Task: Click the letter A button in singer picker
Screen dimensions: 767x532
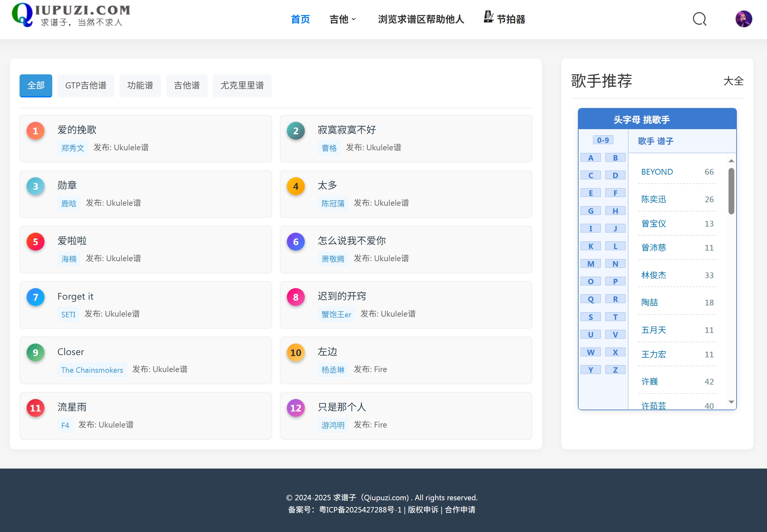Action: point(591,157)
